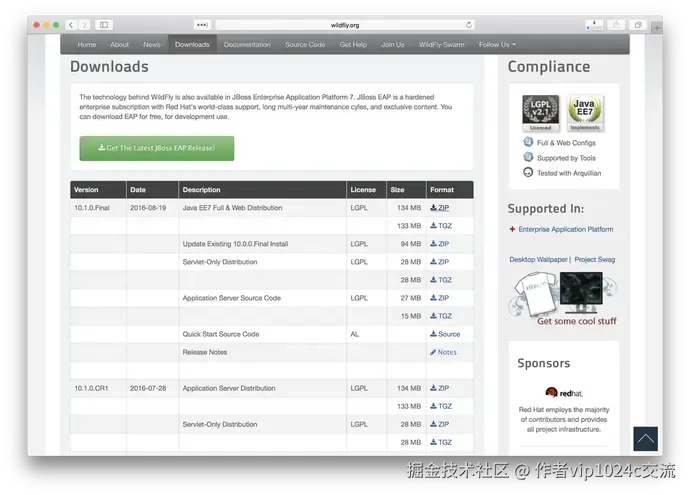Open Enterprise Application Platform link
The image size is (690, 495).
566,229
